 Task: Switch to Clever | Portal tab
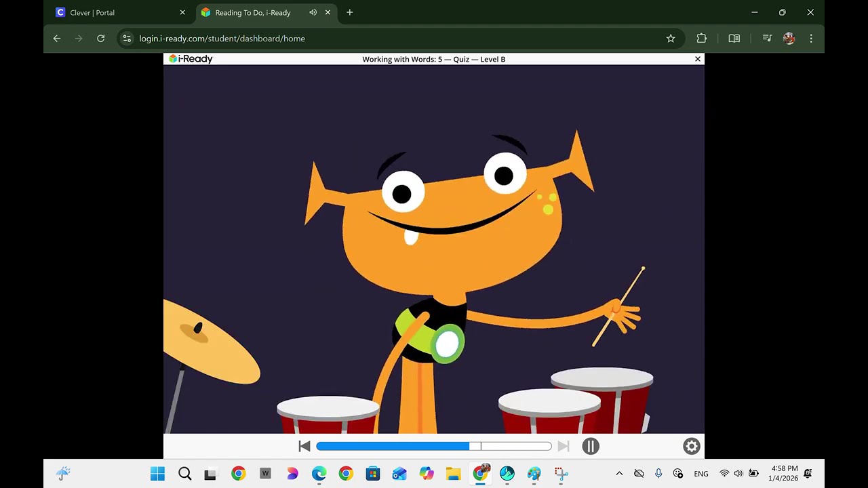tap(120, 12)
